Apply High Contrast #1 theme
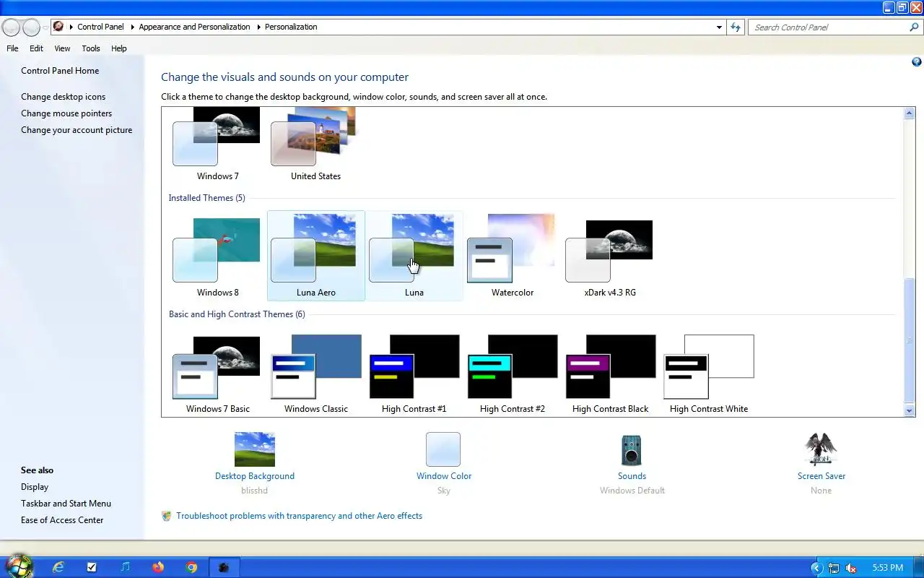The image size is (924, 578). pos(414,372)
